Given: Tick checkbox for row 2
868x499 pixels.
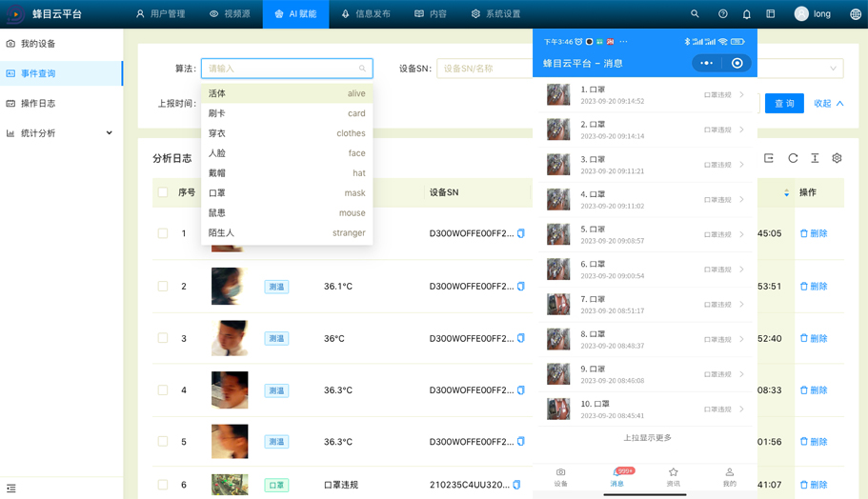Looking at the screenshot, I should pos(163,286).
